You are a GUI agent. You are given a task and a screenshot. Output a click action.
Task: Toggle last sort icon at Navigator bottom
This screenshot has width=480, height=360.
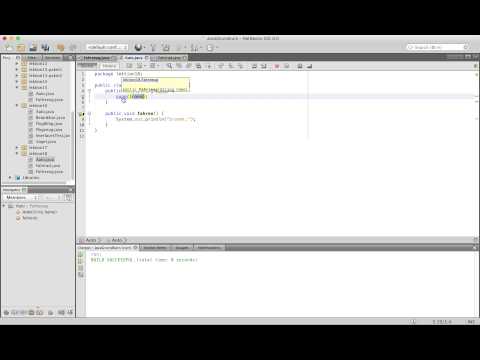point(70,313)
